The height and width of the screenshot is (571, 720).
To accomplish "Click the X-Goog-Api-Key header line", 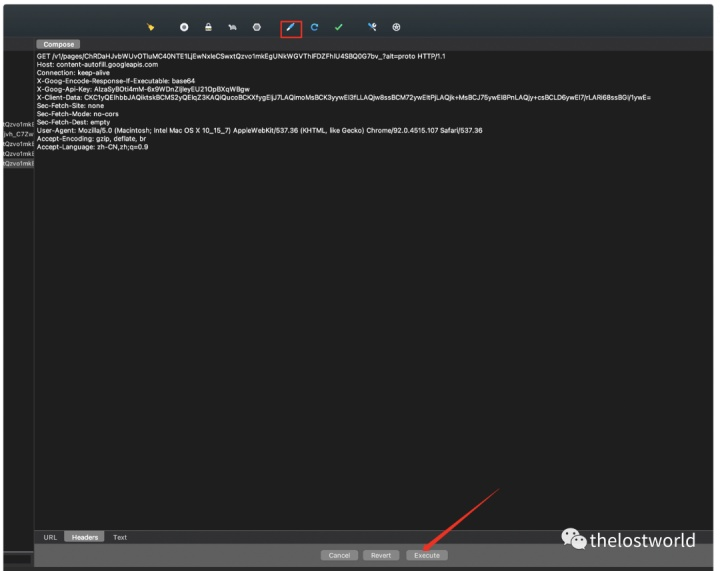I will 143,89.
